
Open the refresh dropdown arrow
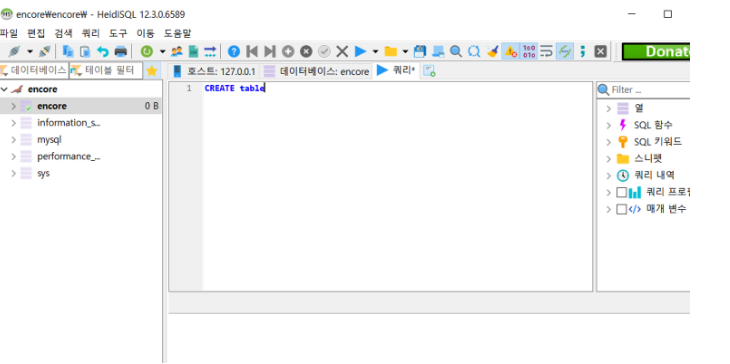click(x=162, y=51)
